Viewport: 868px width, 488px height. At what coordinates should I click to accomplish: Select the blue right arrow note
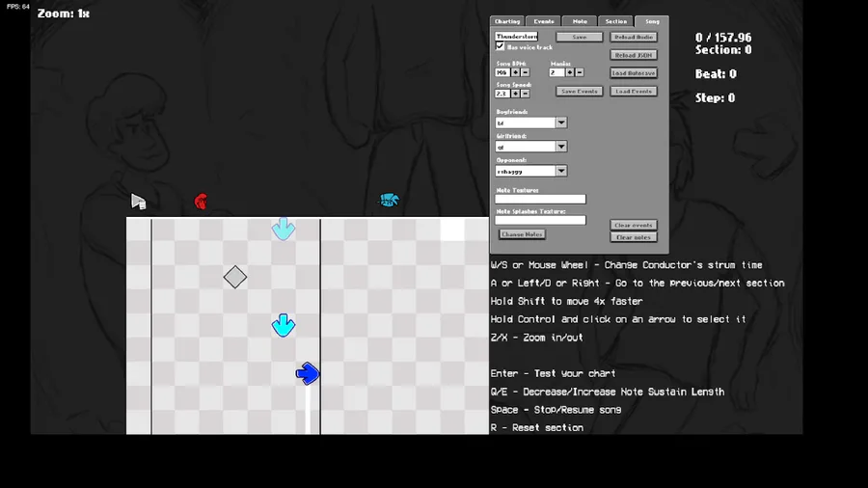[308, 373]
